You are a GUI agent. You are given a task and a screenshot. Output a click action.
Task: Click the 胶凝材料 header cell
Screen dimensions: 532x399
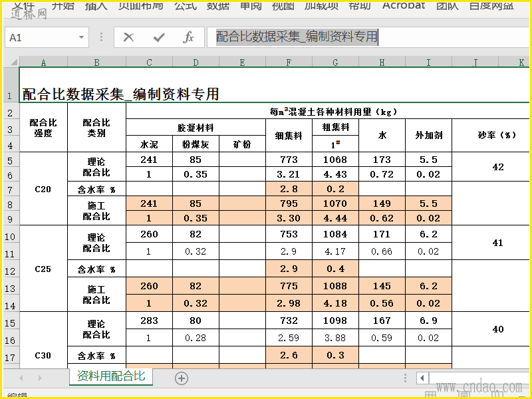pyautogui.click(x=196, y=128)
